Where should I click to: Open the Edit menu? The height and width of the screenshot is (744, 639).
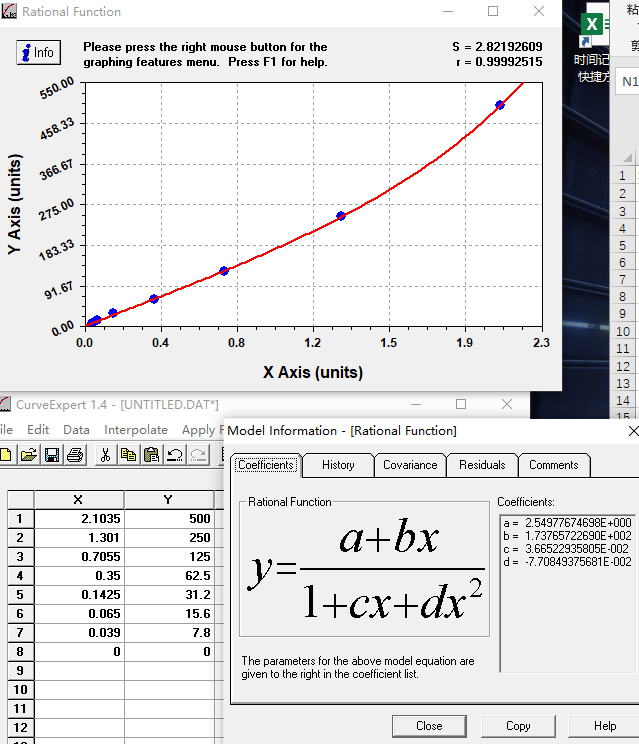tap(38, 430)
